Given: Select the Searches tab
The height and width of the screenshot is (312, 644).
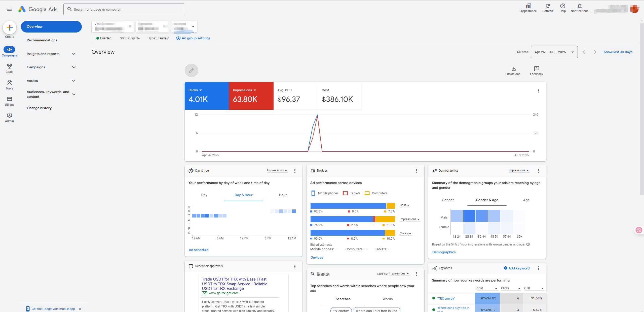Looking at the screenshot, I should [343, 299].
